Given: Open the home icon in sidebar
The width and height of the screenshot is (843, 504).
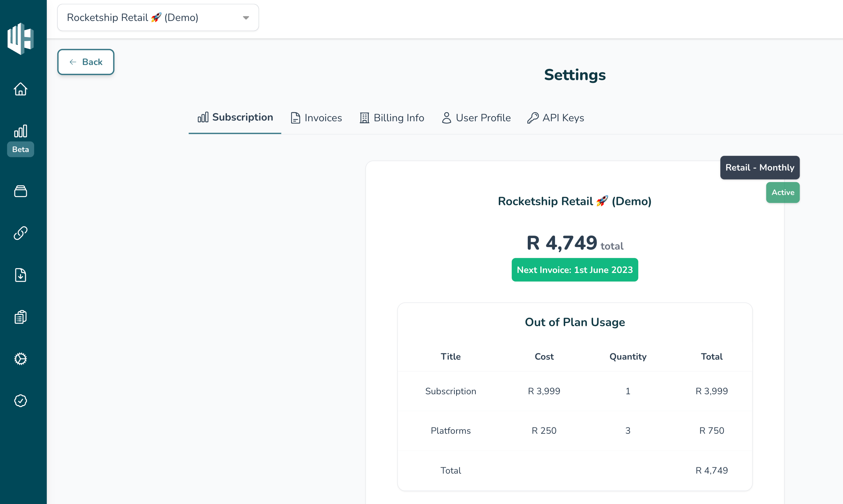Looking at the screenshot, I should coord(20,89).
